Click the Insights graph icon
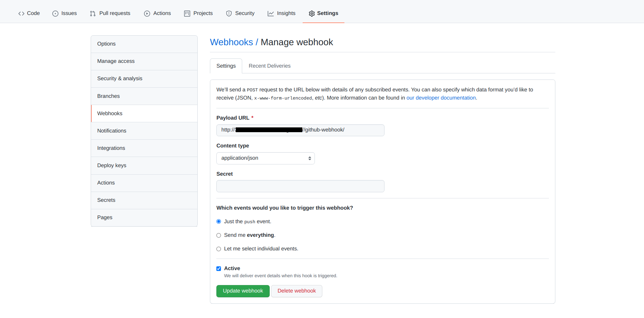This screenshot has width=644, height=318. pos(271,14)
